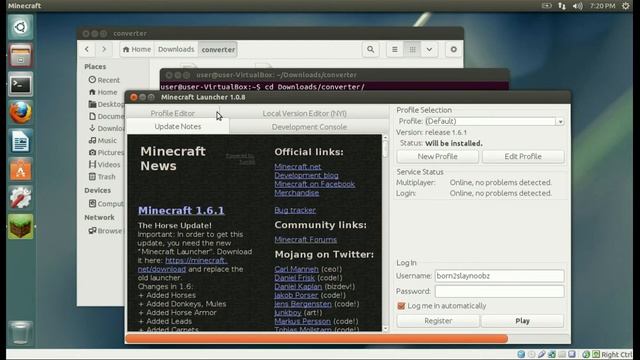
Task: Click Minecraft grass block dock icon
Action: tap(20, 227)
